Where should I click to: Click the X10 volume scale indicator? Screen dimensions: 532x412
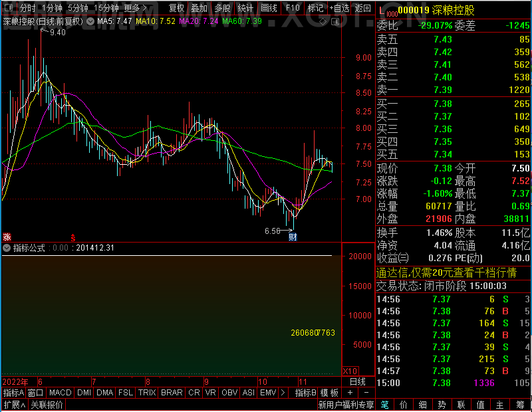(350, 371)
